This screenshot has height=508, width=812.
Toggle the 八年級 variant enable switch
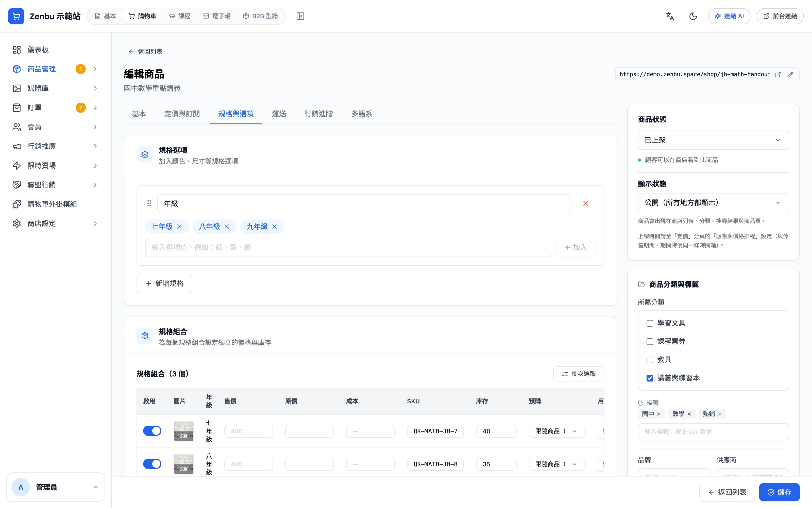tap(152, 464)
